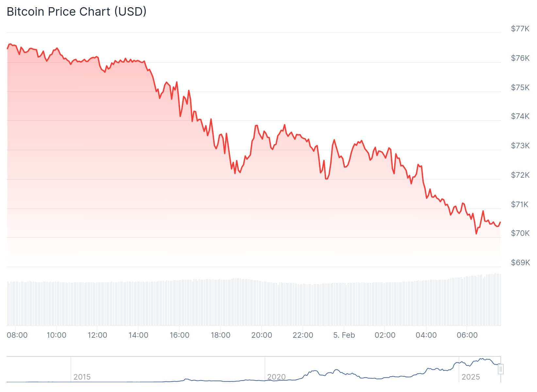Select the $70K price axis label
Screen dimensions: 537x392
[x=520, y=233]
